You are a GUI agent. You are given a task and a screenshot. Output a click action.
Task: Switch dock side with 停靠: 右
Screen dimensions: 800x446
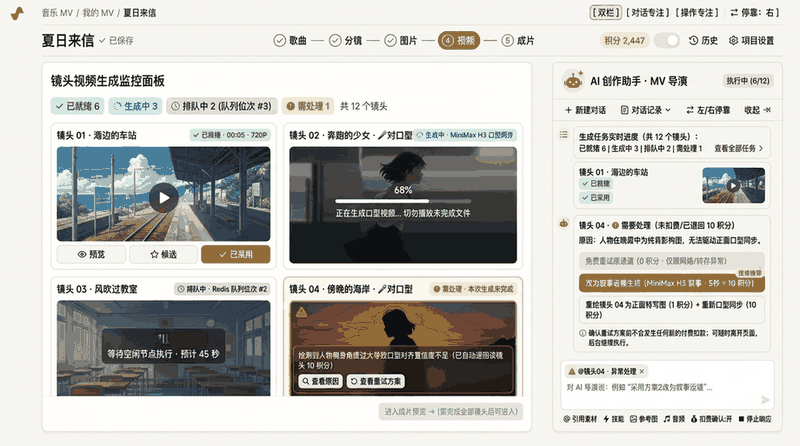click(755, 12)
